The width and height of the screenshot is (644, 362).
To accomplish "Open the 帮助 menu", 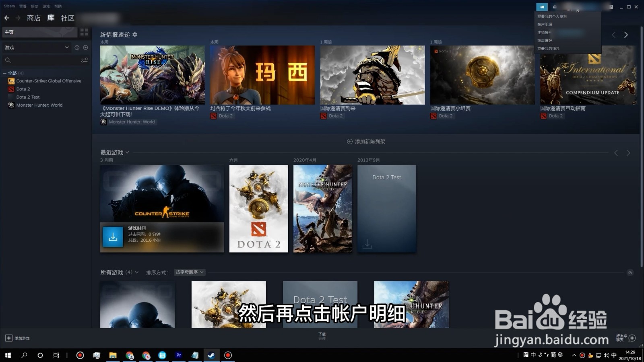I will pyautogui.click(x=58, y=6).
